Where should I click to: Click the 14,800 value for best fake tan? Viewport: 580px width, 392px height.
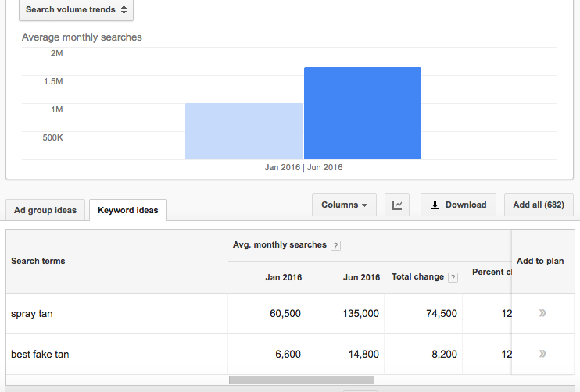point(363,355)
